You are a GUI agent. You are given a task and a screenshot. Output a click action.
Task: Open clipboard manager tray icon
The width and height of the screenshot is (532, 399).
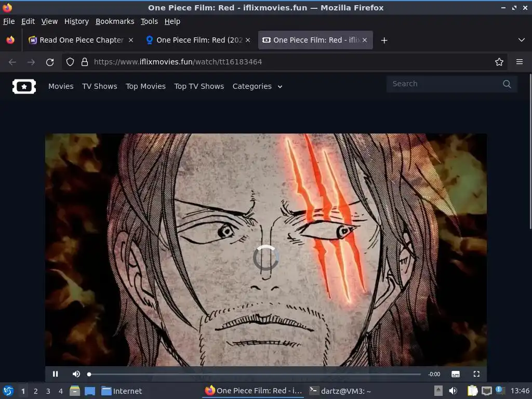tap(473, 391)
